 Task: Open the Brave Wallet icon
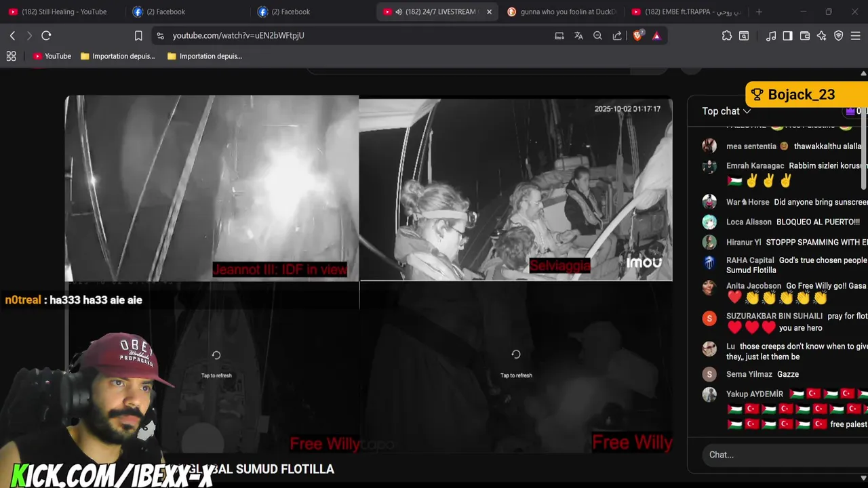point(805,36)
